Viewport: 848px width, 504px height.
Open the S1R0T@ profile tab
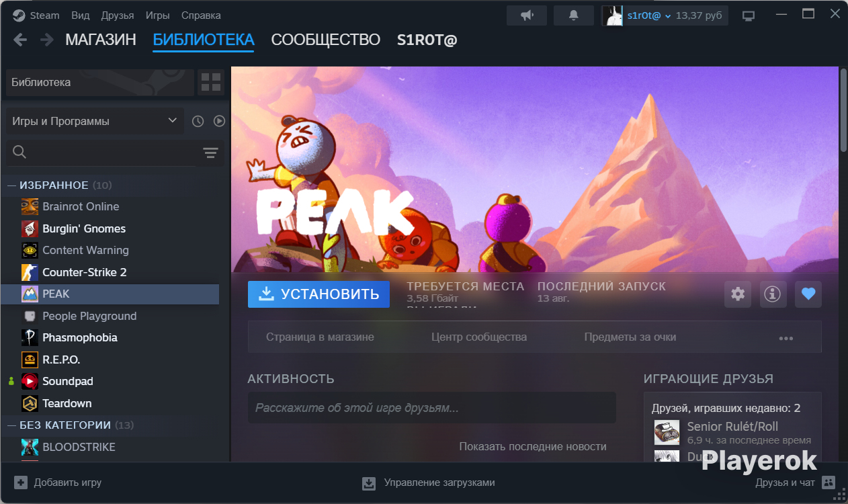click(x=427, y=40)
